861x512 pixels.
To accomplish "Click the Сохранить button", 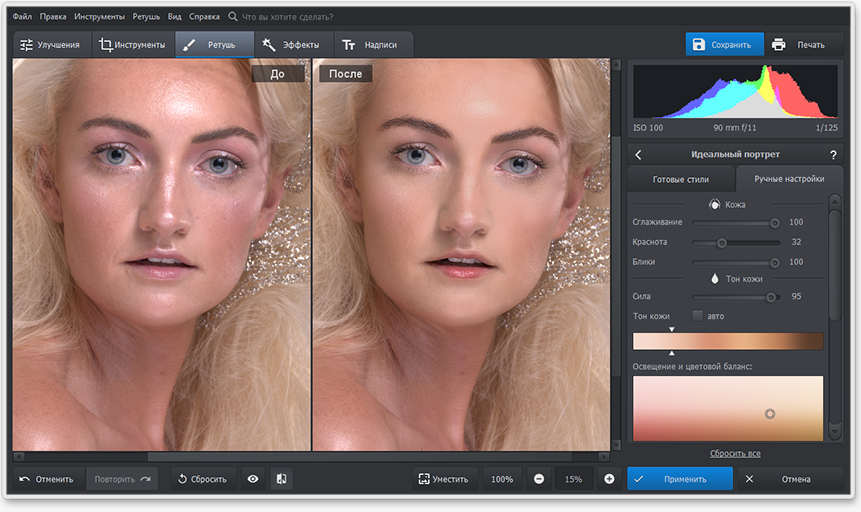I will pos(724,44).
